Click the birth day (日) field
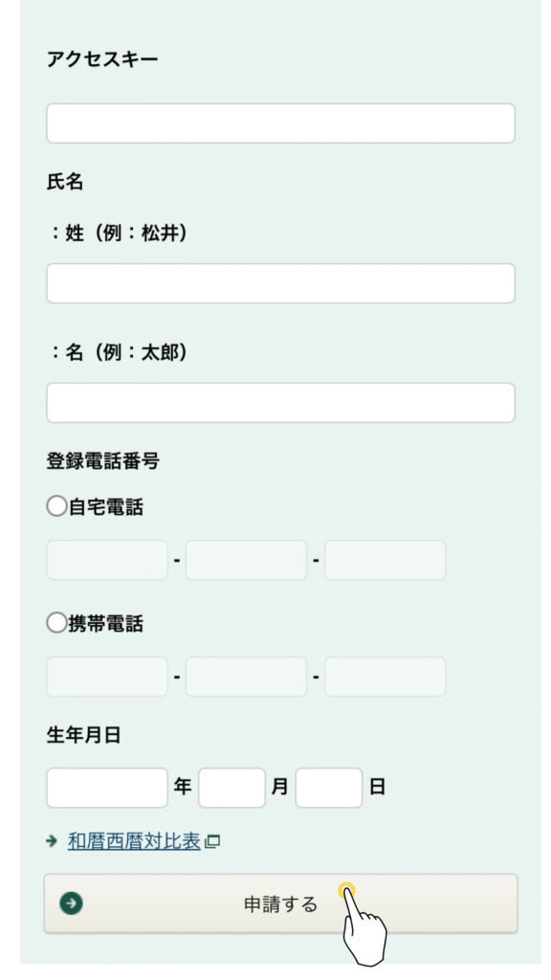 point(329,788)
